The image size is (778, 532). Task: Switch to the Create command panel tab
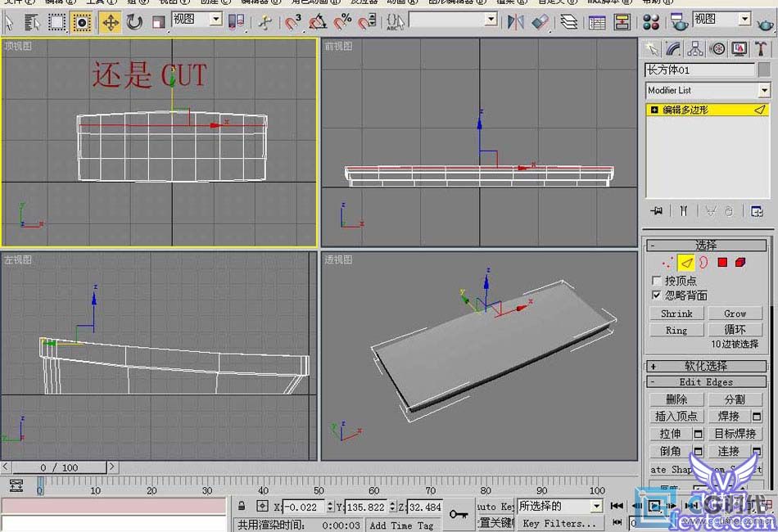[x=652, y=48]
